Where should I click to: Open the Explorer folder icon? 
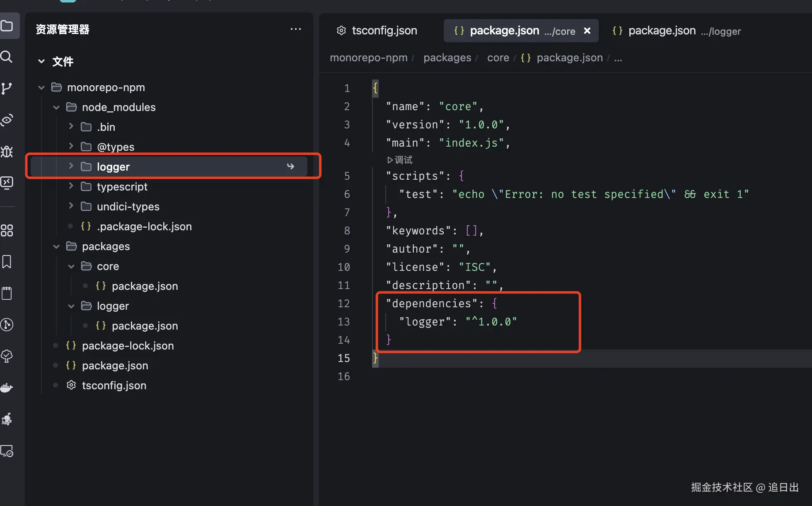point(7,26)
